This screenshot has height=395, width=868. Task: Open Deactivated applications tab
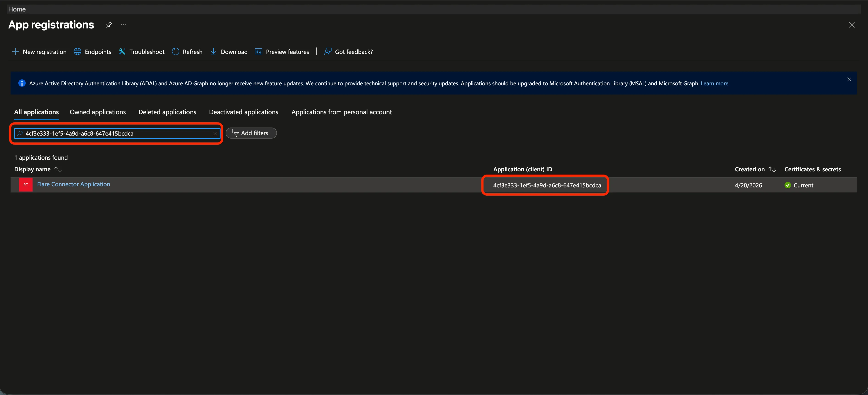coord(244,112)
